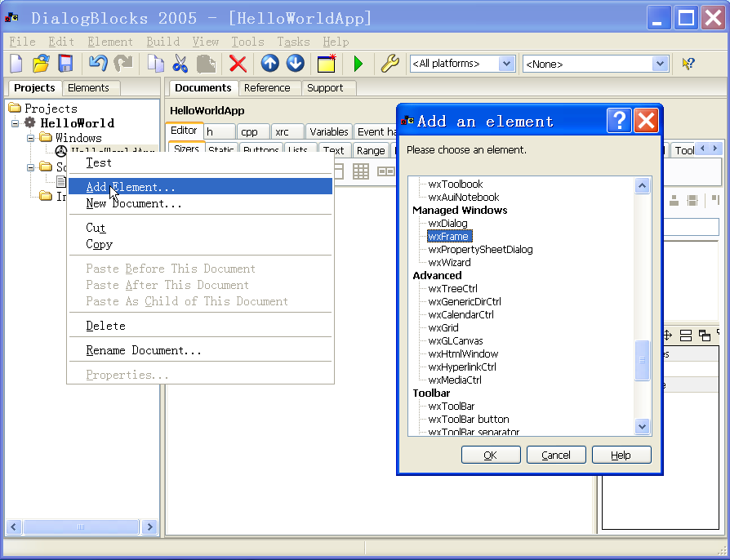Image resolution: width=730 pixels, height=560 pixels.
Task: Open the None configuration dropdown
Action: pos(660,64)
